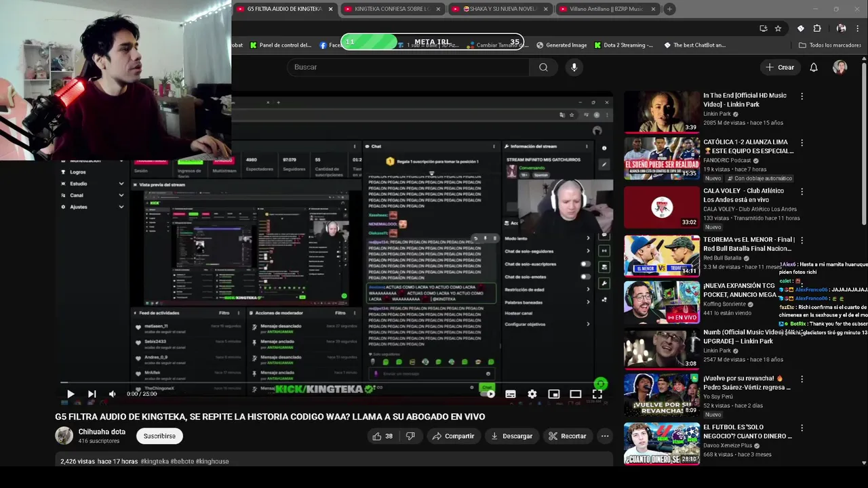Open the #bebote hashtag link
The image size is (868, 488).
pyautogui.click(x=182, y=461)
